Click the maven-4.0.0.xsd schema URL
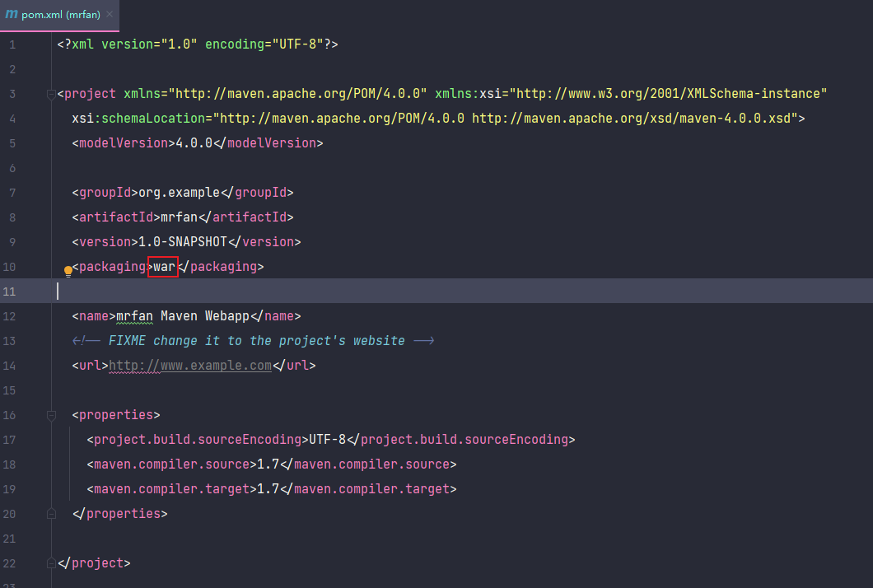Screen dimensions: 873x588 [632, 119]
